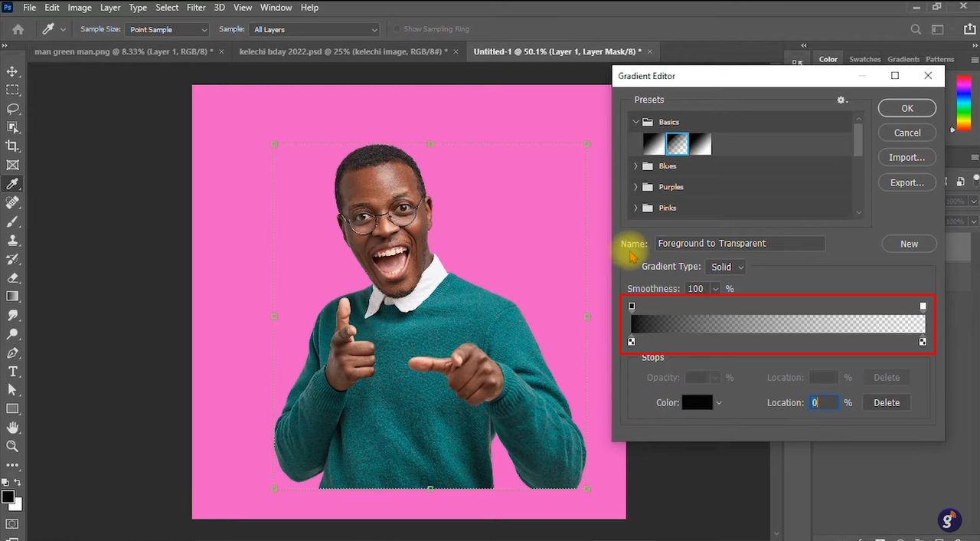This screenshot has width=980, height=541.
Task: Open the Filter menu
Action: click(196, 8)
